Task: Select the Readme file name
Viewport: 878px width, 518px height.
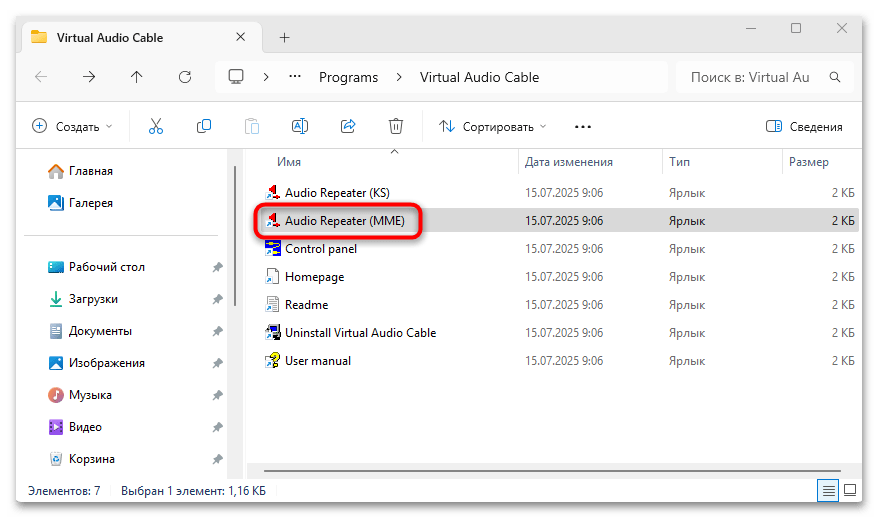Action: 306,305
